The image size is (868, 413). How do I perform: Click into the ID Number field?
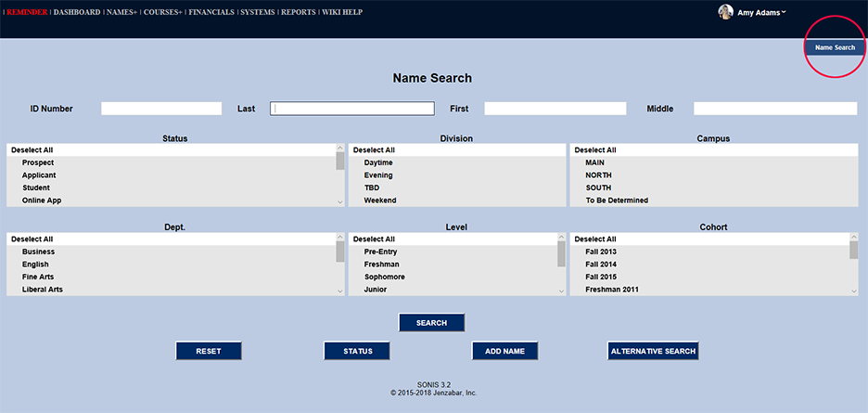point(161,109)
